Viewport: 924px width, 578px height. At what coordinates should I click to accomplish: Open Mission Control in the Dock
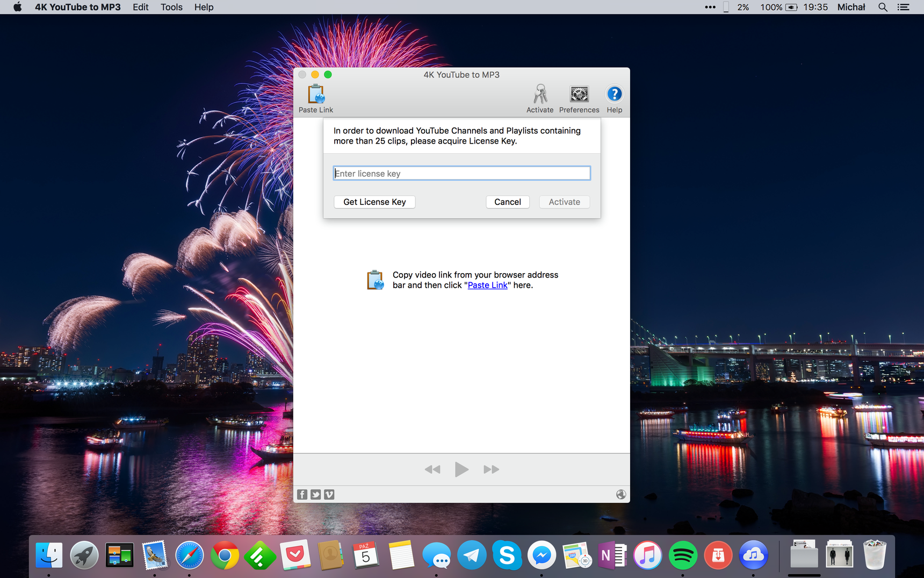[119, 555]
